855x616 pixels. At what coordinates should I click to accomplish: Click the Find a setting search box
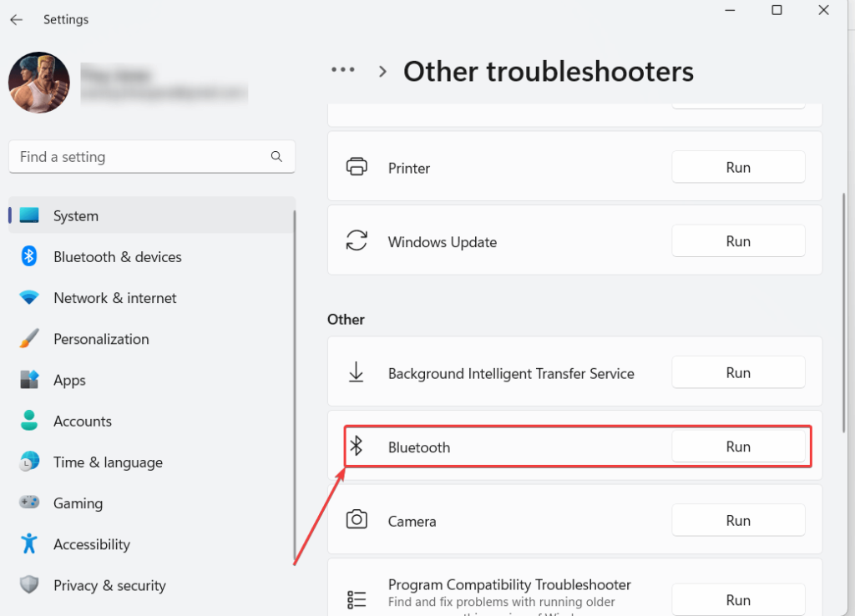pos(138,157)
